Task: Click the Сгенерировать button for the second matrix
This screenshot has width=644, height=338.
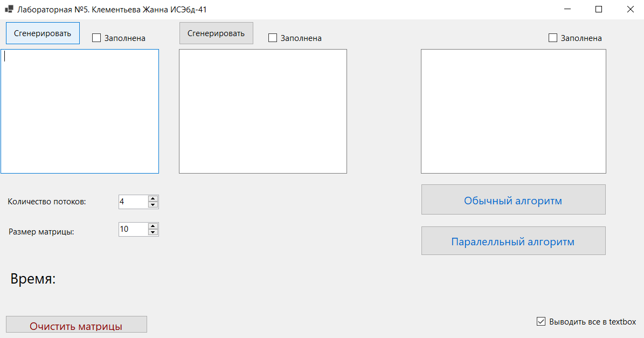Action: (x=216, y=33)
